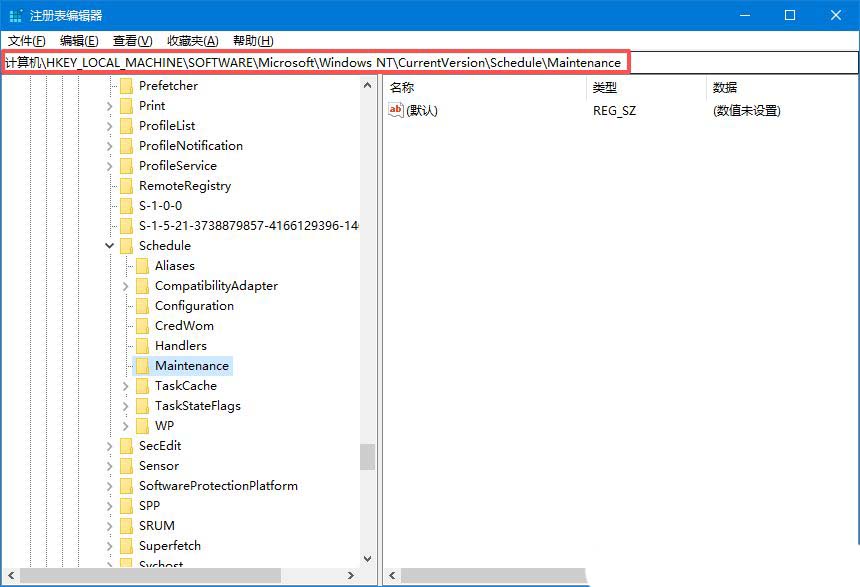
Task: Expand the ProfileService key
Action: (x=110, y=166)
